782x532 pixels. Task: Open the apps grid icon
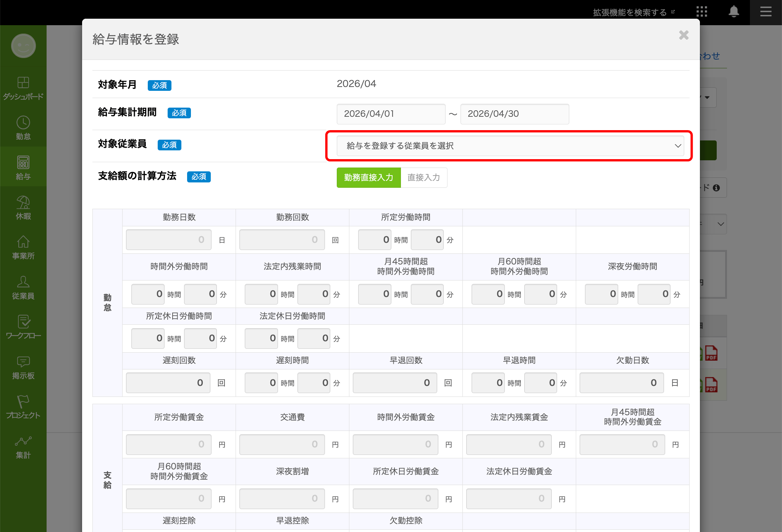(701, 12)
